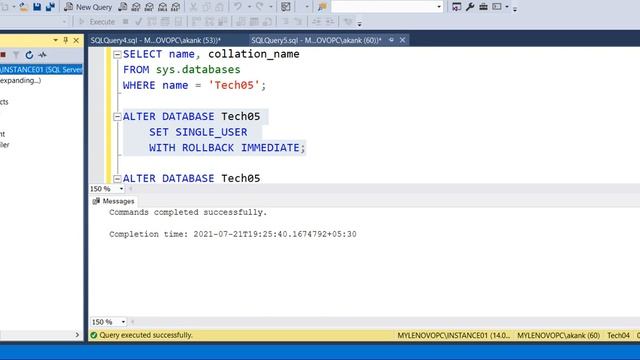Collapse the second ALTER DATABASE Tech05 block
The image size is (640, 360).
coord(117,179)
